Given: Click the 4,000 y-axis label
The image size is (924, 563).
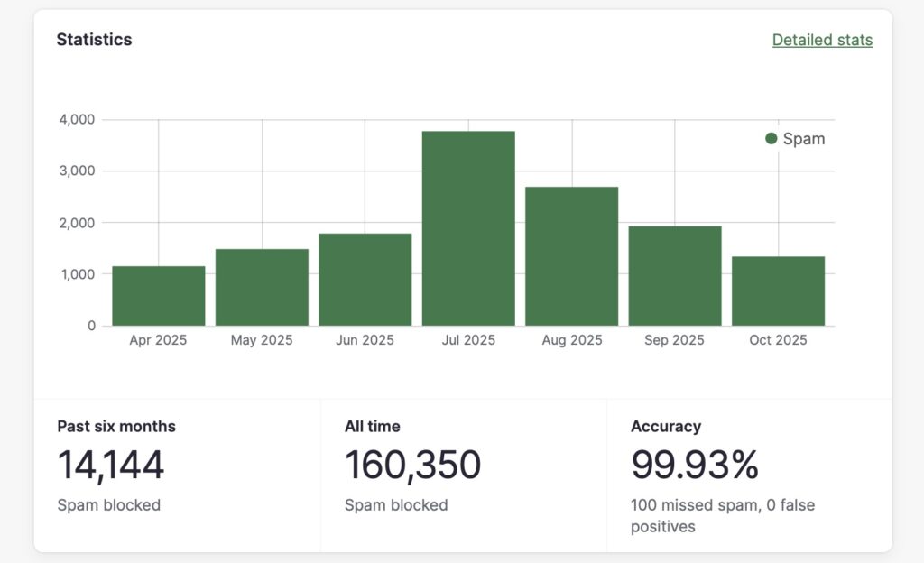Looking at the screenshot, I should (x=77, y=119).
